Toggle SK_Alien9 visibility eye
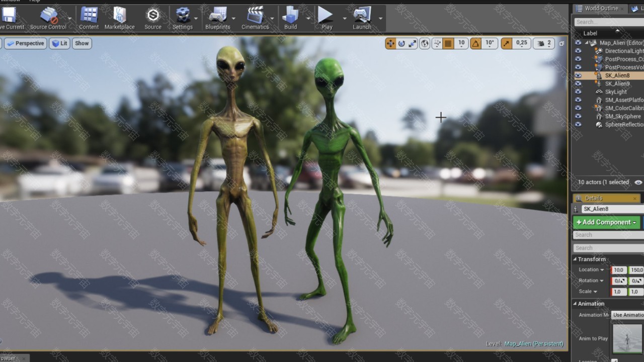This screenshot has width=644, height=362. coord(578,83)
